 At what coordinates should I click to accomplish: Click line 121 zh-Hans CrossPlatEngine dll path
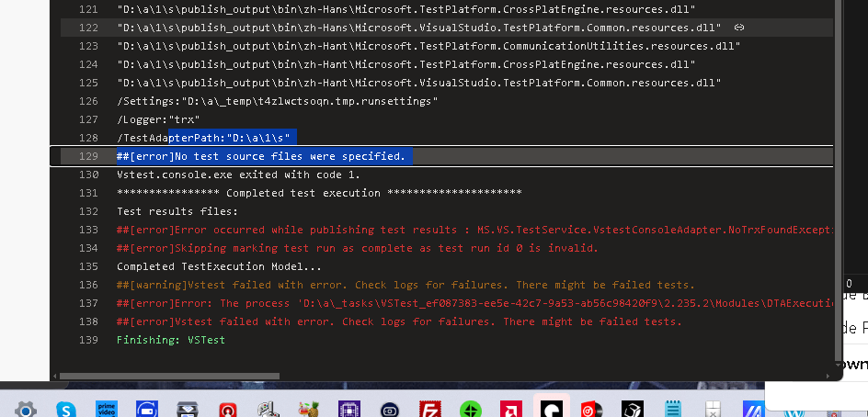coord(406,9)
